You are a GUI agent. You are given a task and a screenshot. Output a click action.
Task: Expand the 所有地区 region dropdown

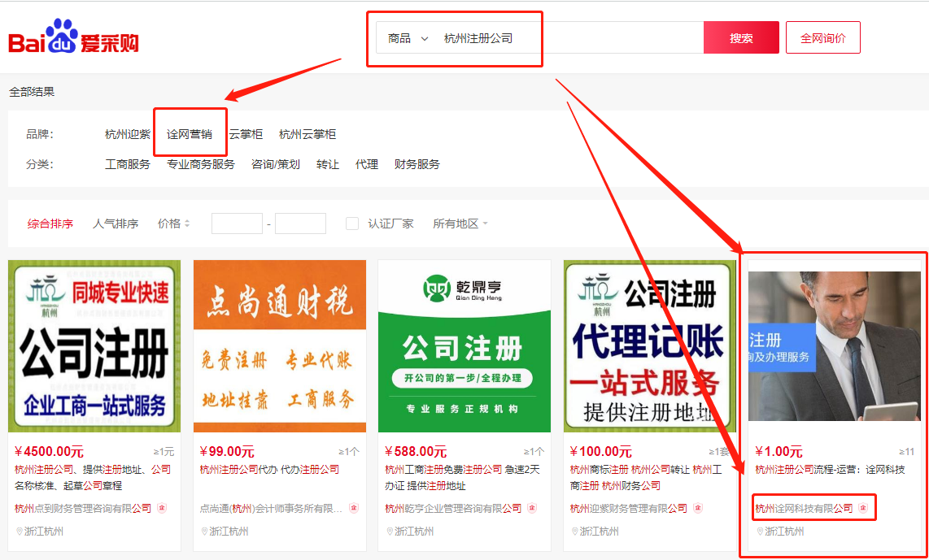(x=460, y=224)
